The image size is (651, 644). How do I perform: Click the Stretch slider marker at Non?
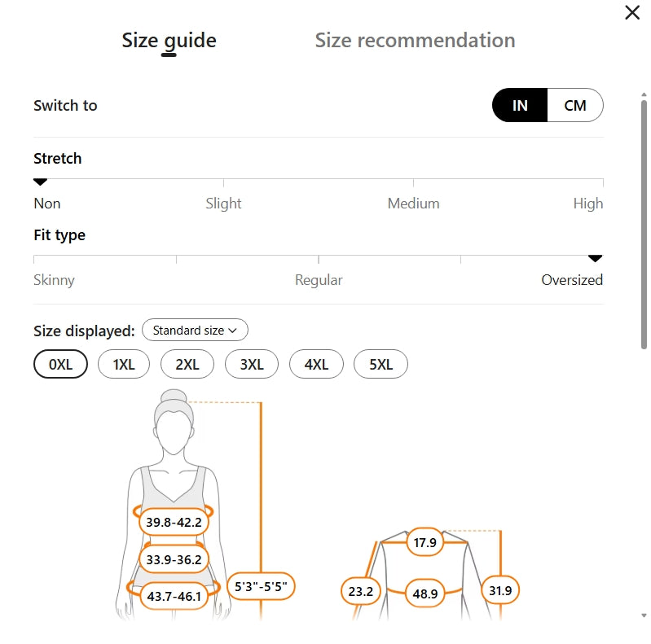39,182
